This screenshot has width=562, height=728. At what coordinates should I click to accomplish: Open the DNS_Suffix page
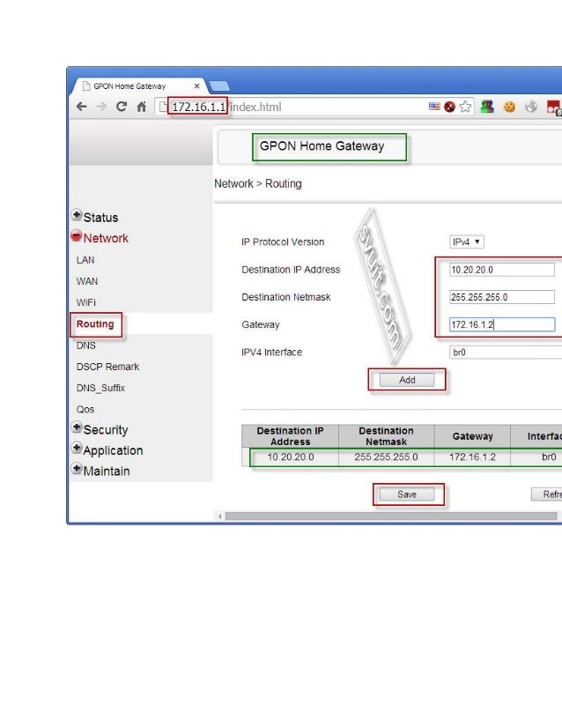100,388
